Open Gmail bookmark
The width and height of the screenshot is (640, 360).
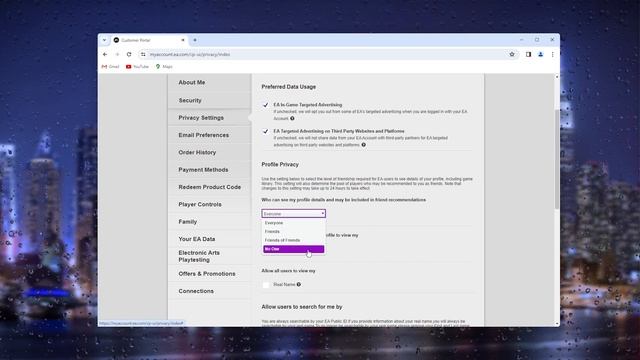pos(110,67)
